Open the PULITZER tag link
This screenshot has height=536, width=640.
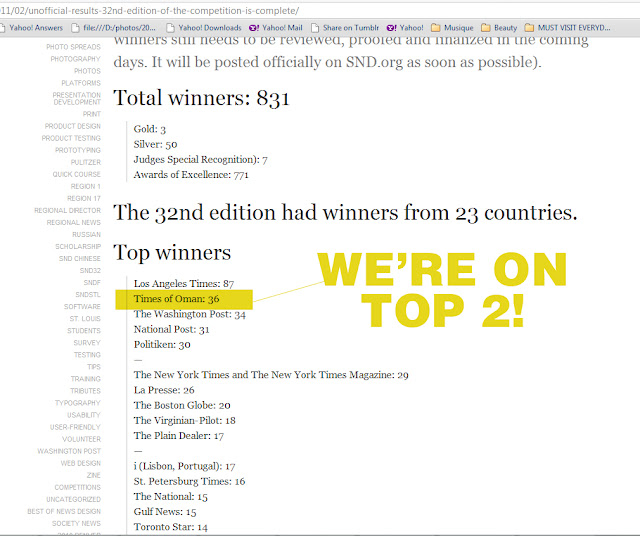[86, 162]
